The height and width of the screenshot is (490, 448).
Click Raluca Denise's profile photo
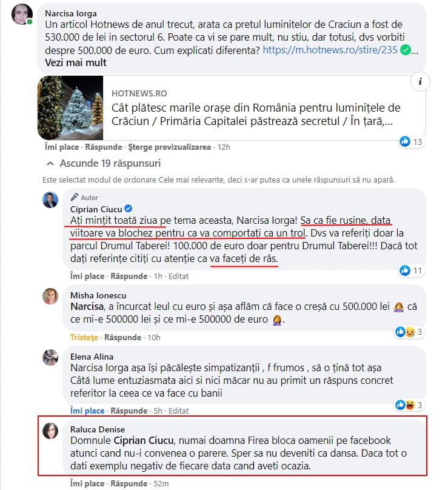[50, 431]
